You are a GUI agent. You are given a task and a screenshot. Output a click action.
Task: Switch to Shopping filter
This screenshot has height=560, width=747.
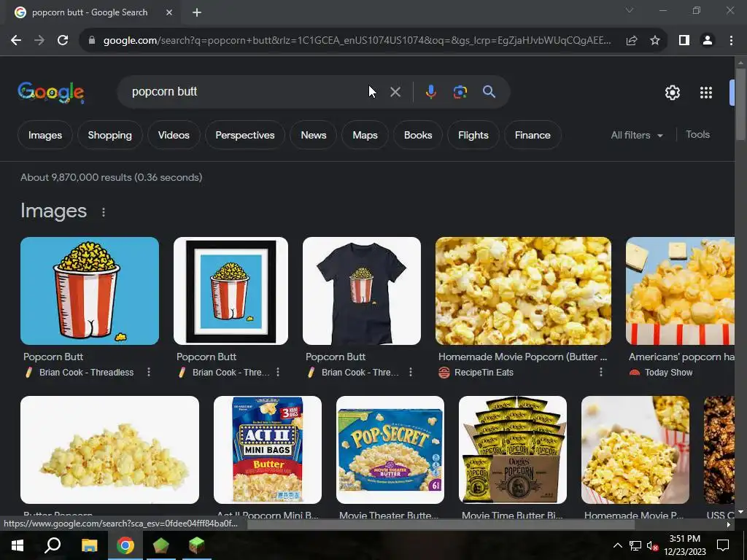pos(109,135)
